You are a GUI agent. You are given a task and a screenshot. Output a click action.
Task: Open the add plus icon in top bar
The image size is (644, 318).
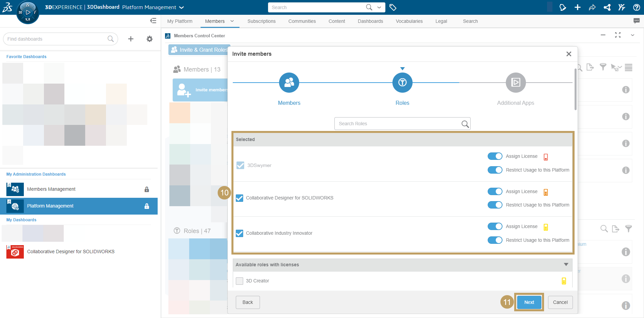(x=578, y=7)
